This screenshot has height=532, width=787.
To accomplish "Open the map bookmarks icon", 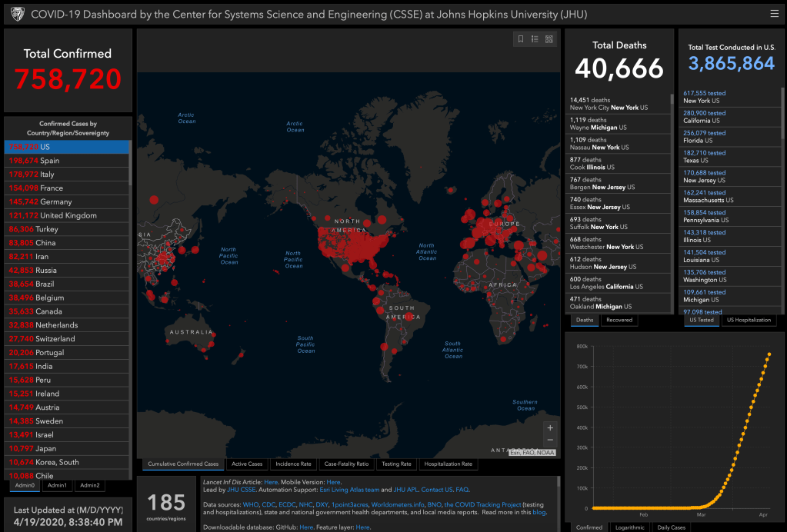I will point(521,39).
